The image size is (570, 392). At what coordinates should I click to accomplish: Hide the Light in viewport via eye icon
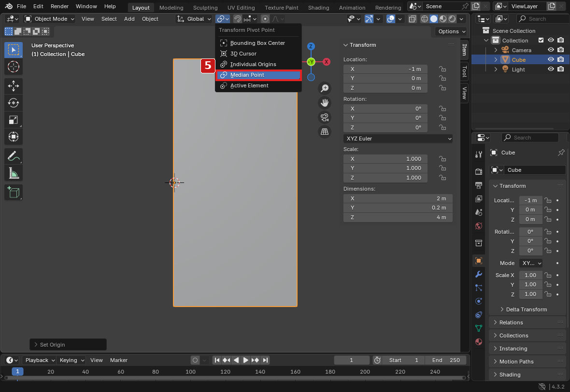tap(551, 69)
